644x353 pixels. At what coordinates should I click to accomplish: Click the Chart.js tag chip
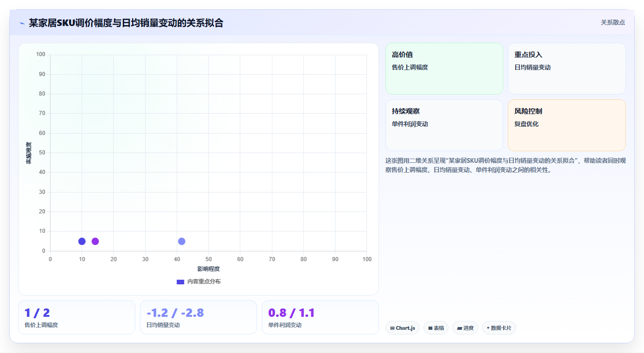pyautogui.click(x=403, y=328)
